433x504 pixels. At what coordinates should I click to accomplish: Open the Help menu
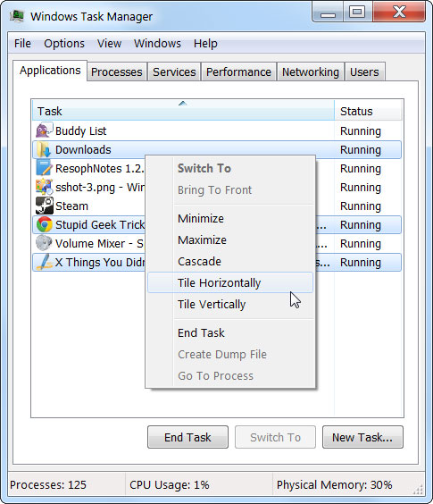(x=205, y=44)
